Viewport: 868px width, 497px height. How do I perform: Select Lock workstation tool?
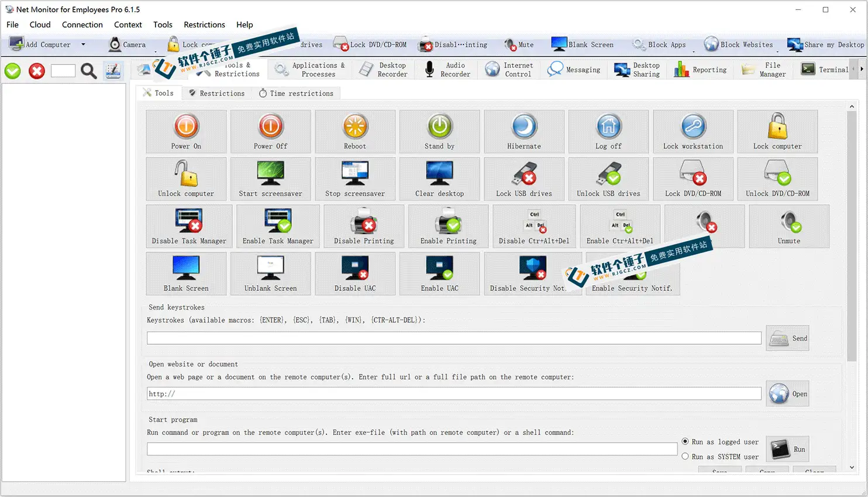click(x=693, y=132)
